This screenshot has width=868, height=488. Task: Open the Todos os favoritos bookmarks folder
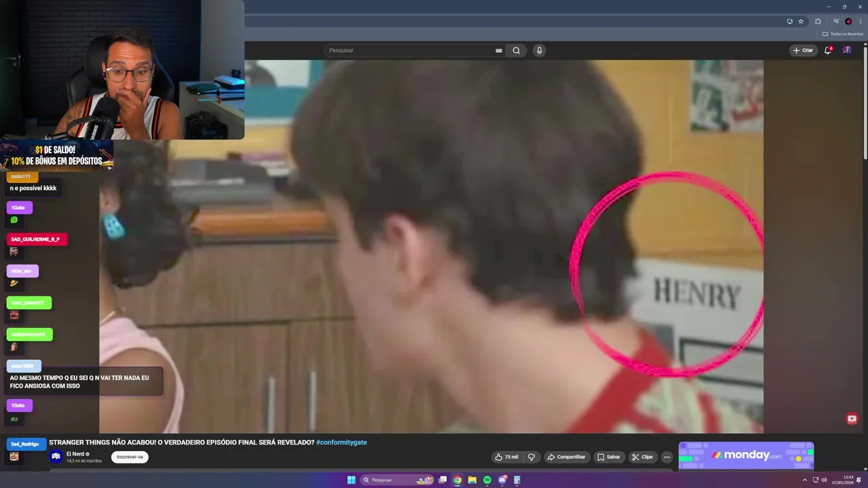(x=843, y=34)
